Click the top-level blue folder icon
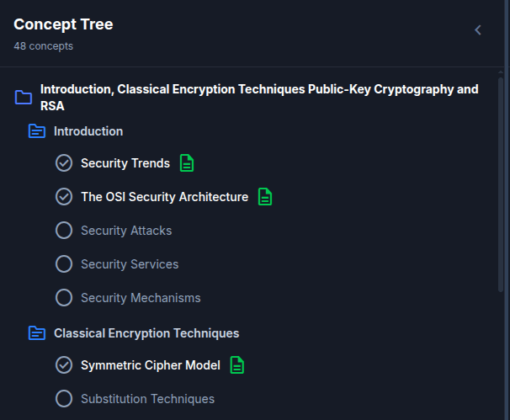510x420 pixels. point(24,98)
